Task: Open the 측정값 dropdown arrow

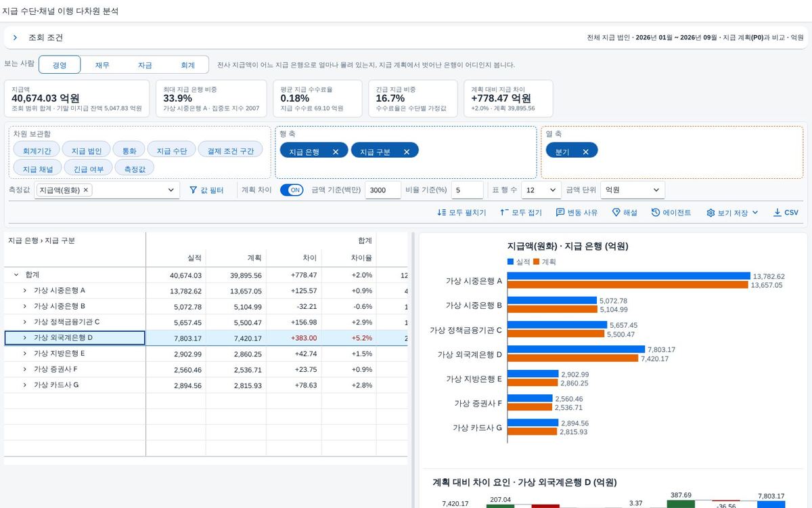Action: click(171, 190)
